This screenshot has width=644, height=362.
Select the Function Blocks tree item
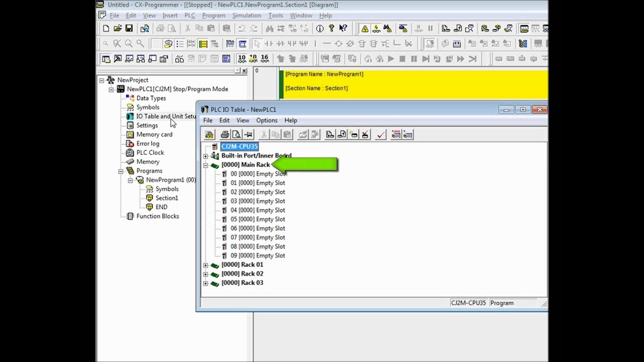[157, 216]
